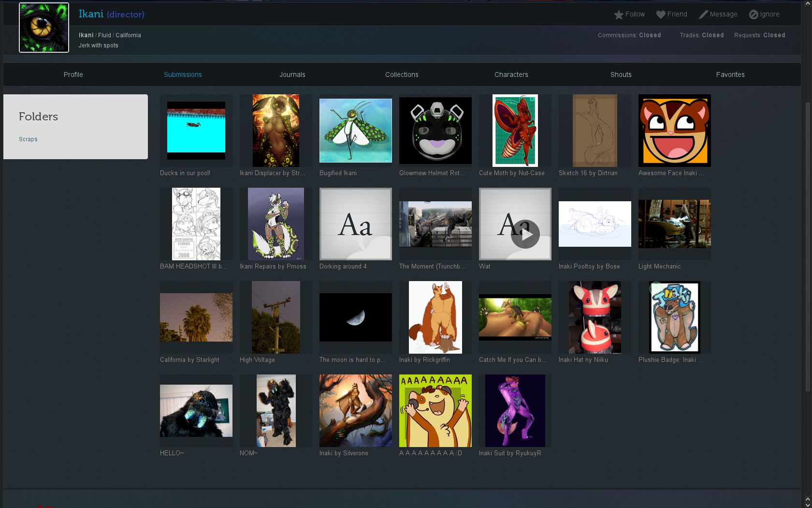Viewport: 812px width, 508px height.
Task: Open the Profile tab
Action: point(73,75)
